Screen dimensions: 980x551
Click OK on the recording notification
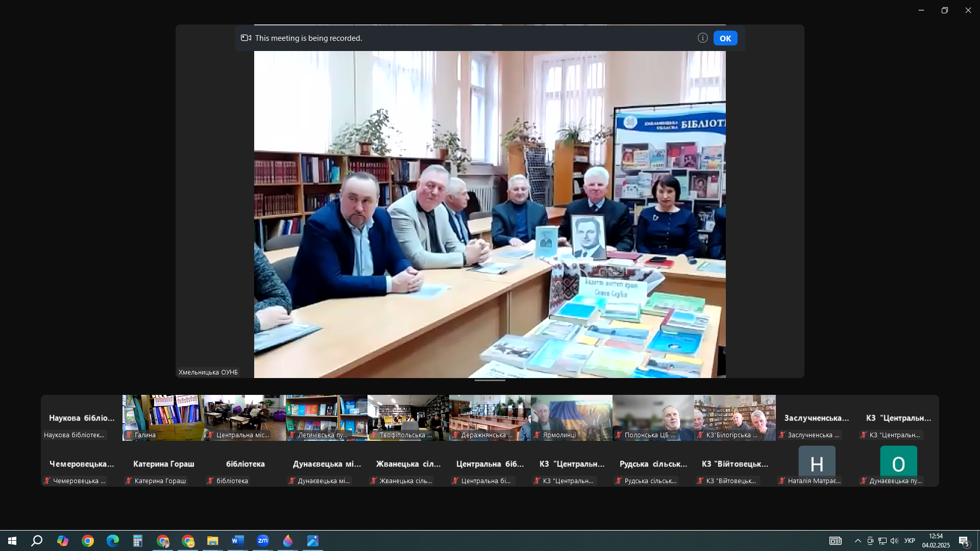pos(725,38)
